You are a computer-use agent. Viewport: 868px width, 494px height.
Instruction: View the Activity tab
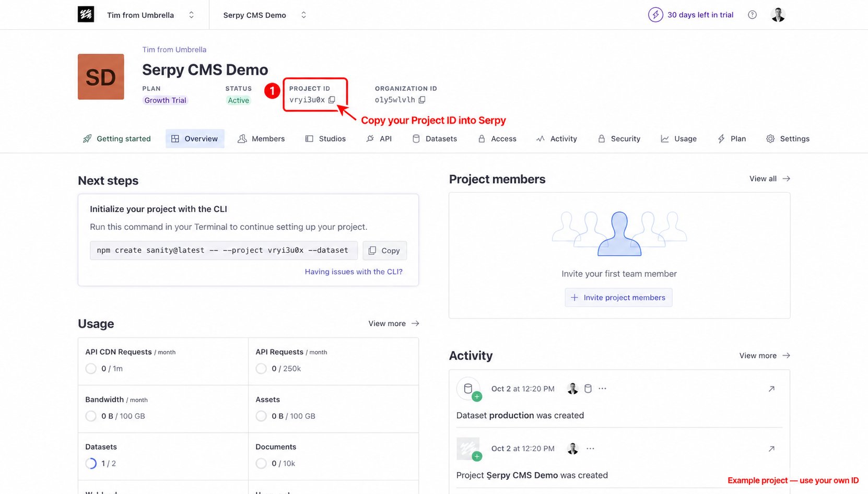557,138
